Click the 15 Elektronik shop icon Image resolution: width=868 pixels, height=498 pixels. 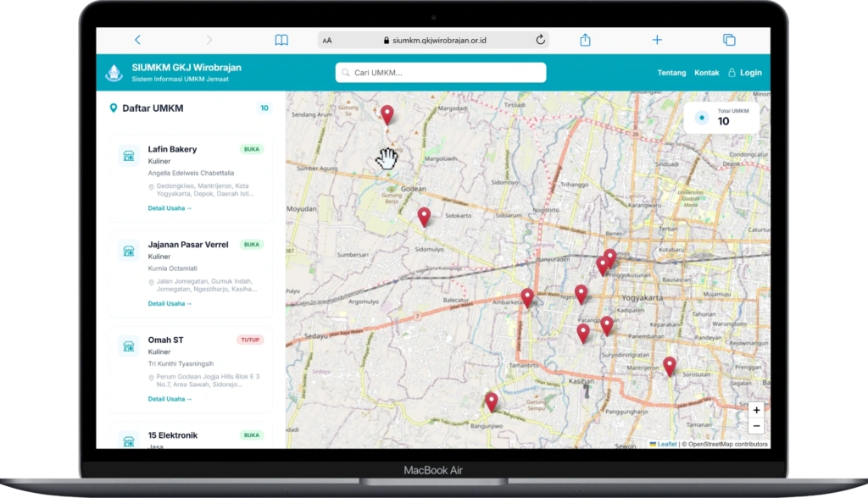[129, 441]
